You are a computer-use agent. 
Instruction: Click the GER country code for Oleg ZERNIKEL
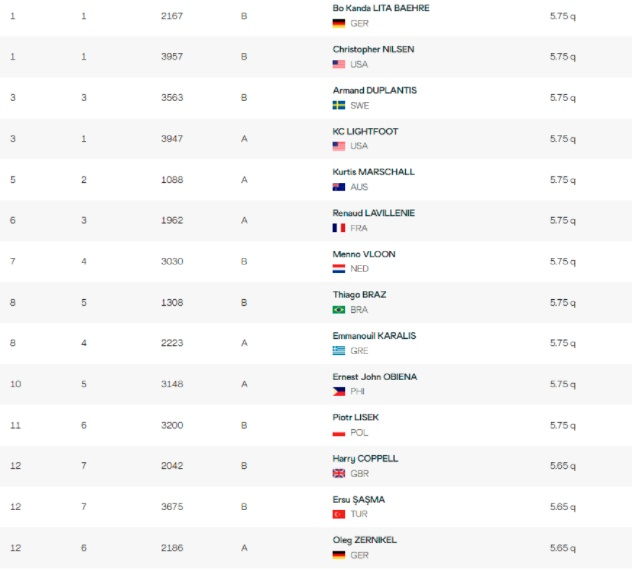(359, 555)
